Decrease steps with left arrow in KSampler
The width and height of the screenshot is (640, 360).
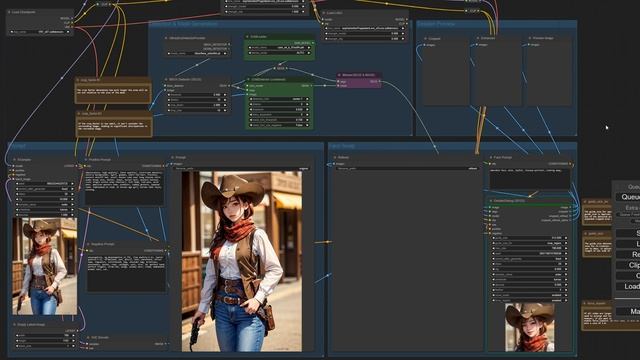pos(18,194)
